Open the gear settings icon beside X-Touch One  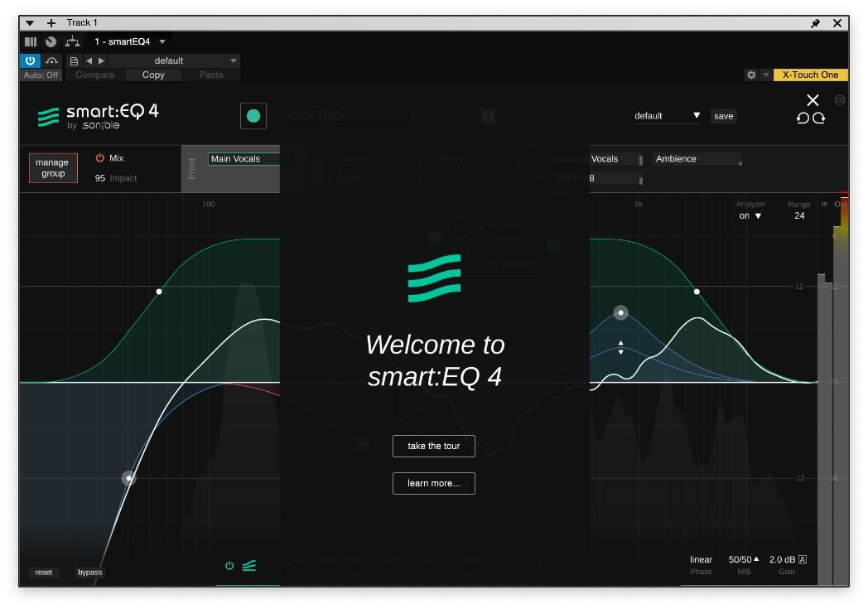pos(751,75)
